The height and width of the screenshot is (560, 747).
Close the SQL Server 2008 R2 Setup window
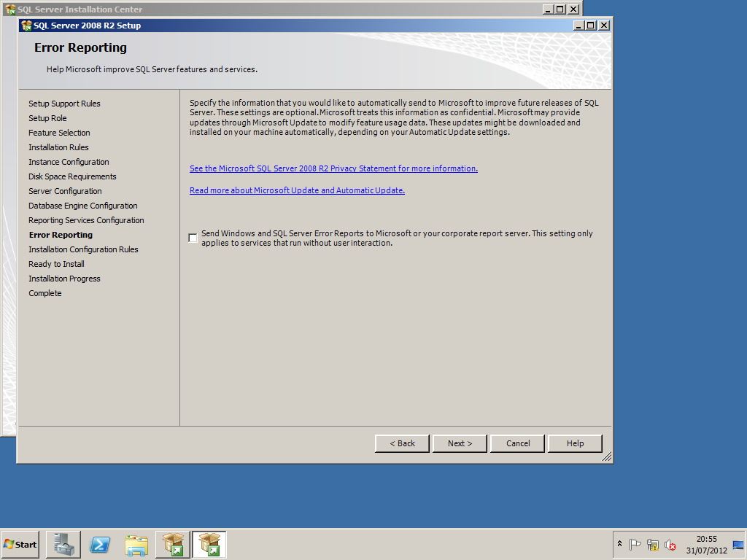[603, 26]
